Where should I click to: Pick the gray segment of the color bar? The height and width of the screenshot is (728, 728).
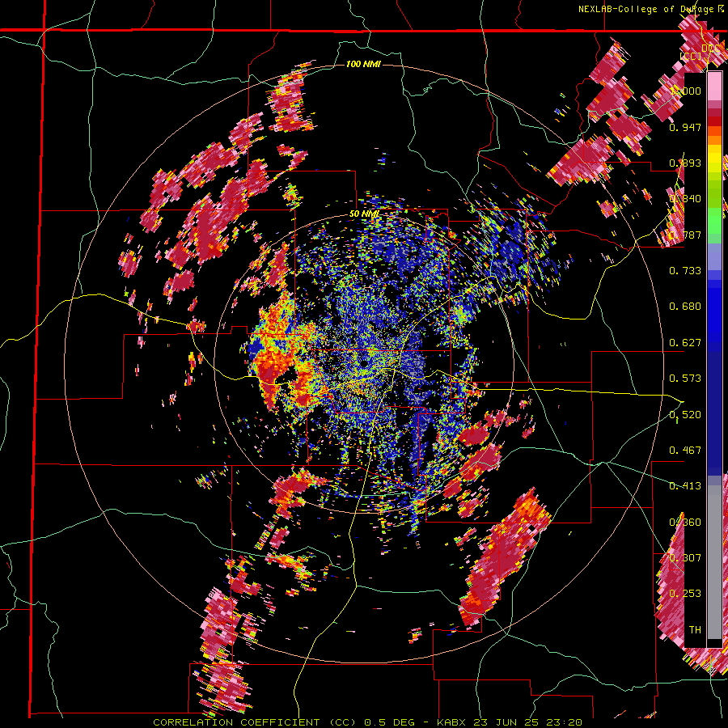714,562
